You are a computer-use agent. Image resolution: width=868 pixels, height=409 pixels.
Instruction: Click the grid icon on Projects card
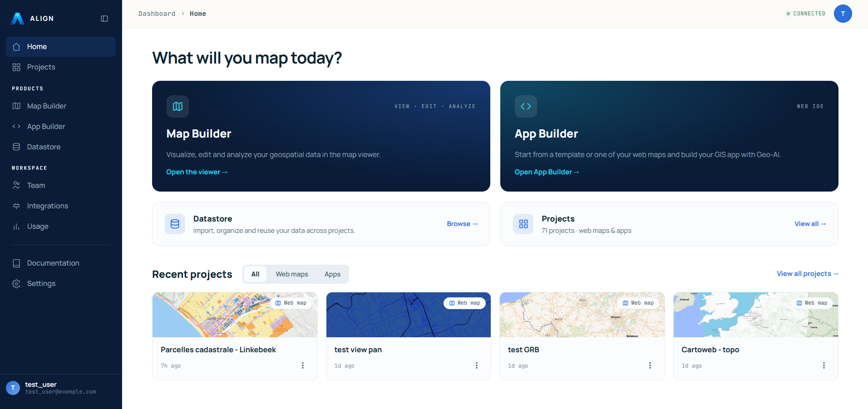click(x=523, y=224)
